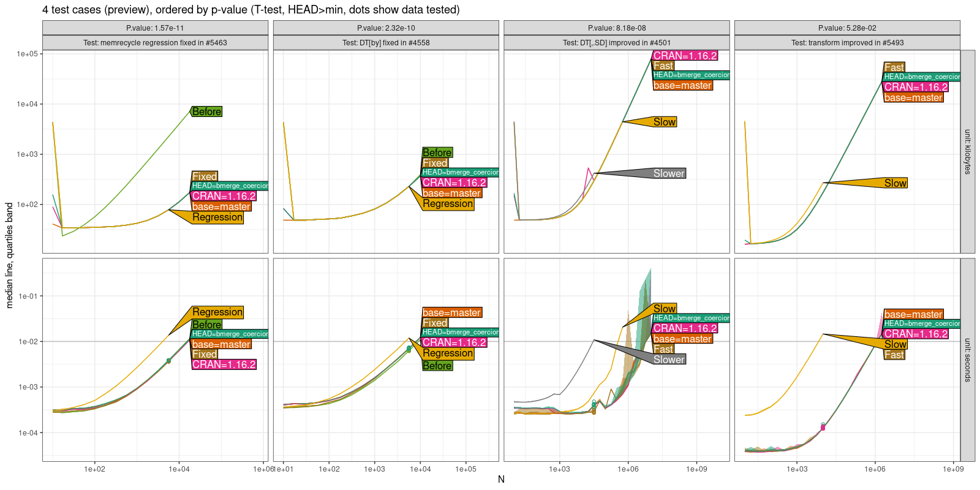Click 'Before' label in DT[by] seconds panel

437,366
